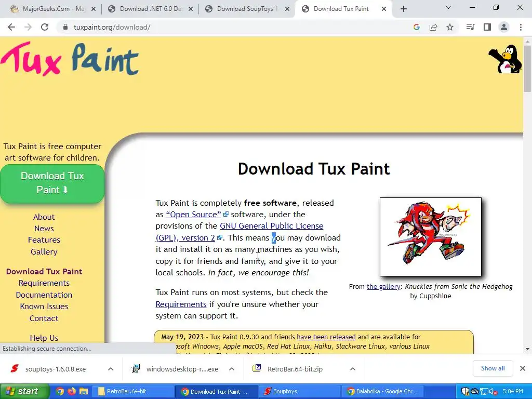Viewport: 532px width, 399px height.
Task: Open the Gallery sidebar link
Action: pos(44,252)
